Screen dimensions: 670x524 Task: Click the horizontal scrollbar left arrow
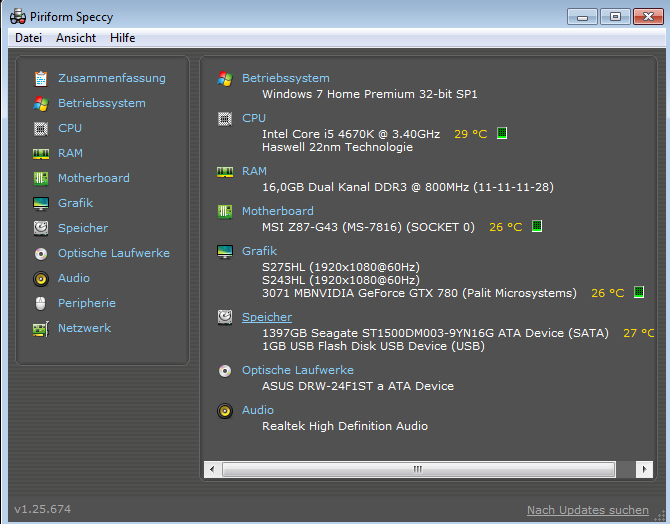click(212, 469)
